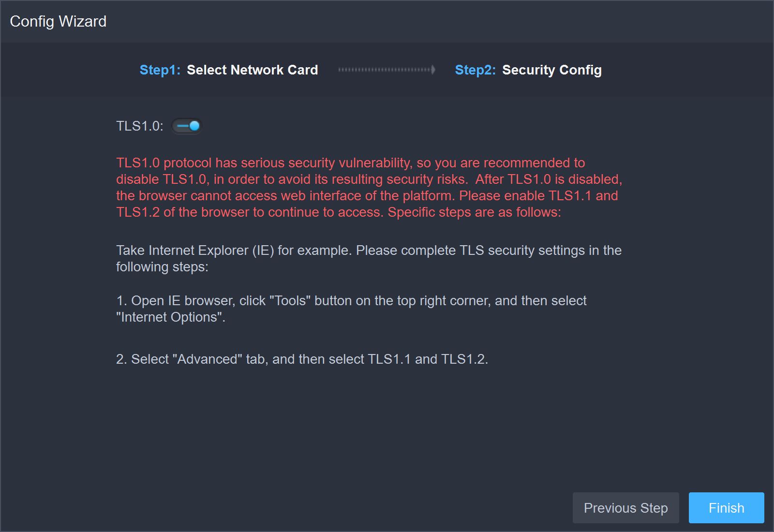The height and width of the screenshot is (532, 774).
Task: Click the blue "Step2:" label
Action: tap(475, 70)
